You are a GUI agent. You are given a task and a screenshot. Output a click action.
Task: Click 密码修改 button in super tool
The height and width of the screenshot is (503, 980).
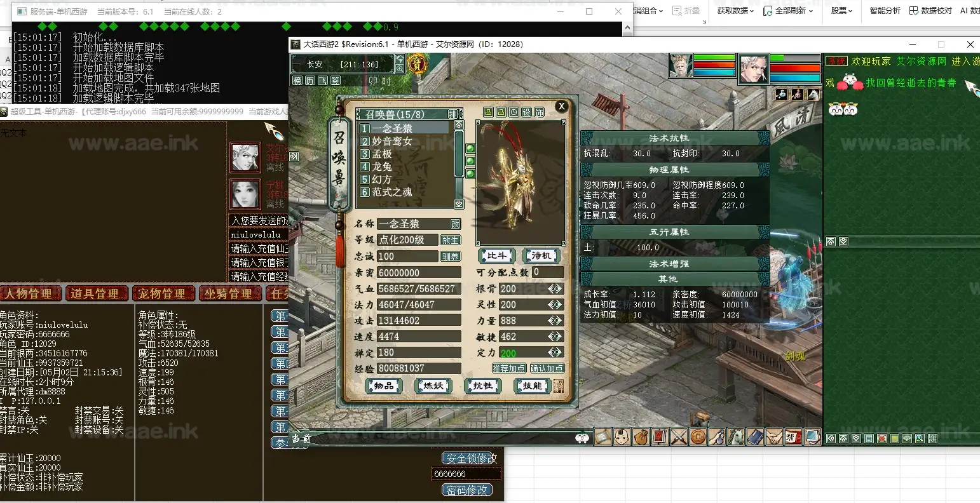(x=467, y=490)
